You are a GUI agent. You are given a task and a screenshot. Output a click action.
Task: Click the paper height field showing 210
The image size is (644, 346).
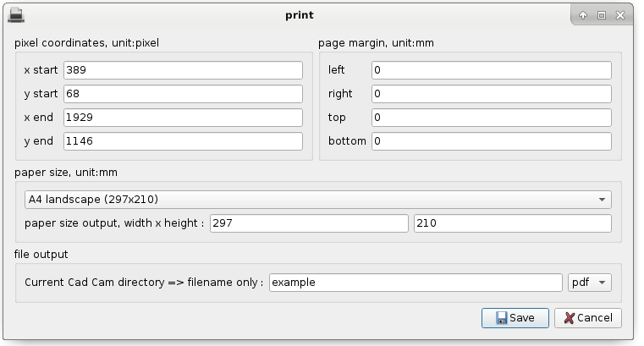[513, 223]
